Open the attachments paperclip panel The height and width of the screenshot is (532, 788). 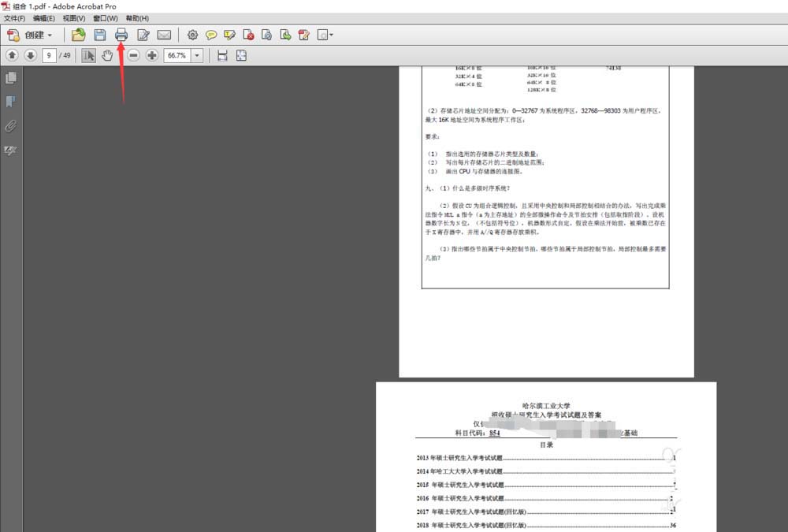click(x=10, y=126)
